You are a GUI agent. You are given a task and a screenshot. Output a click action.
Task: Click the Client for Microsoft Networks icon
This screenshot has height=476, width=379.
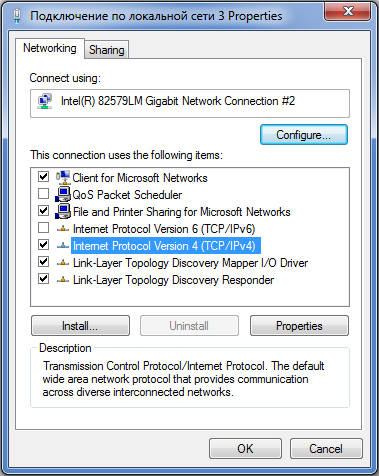[63, 177]
